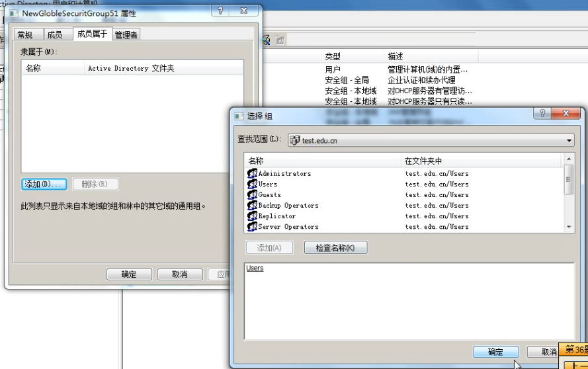Screen dimensions: 588x369
Task: Open the 管理者 tab
Action: click(126, 35)
